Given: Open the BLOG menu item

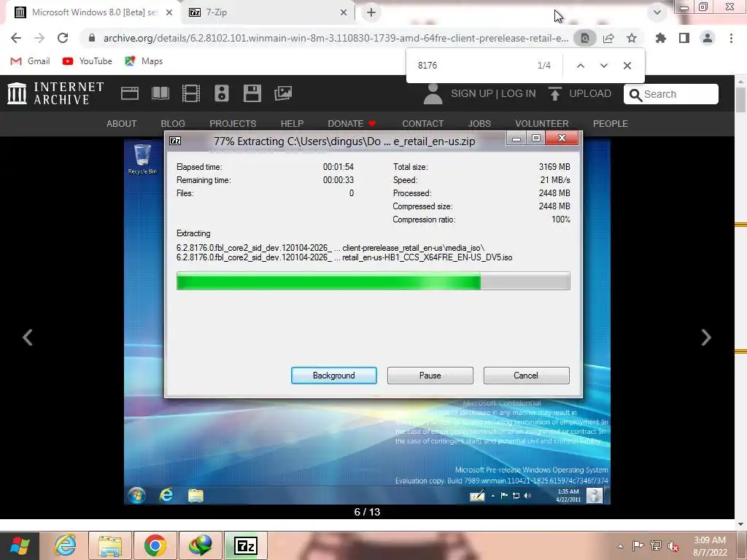Looking at the screenshot, I should [173, 124].
